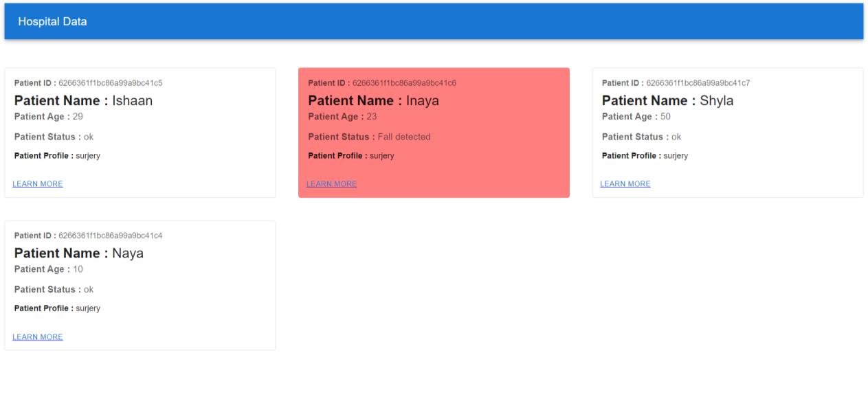This screenshot has width=868, height=410.
Task: Click the blue navigation bar
Action: 434,21
